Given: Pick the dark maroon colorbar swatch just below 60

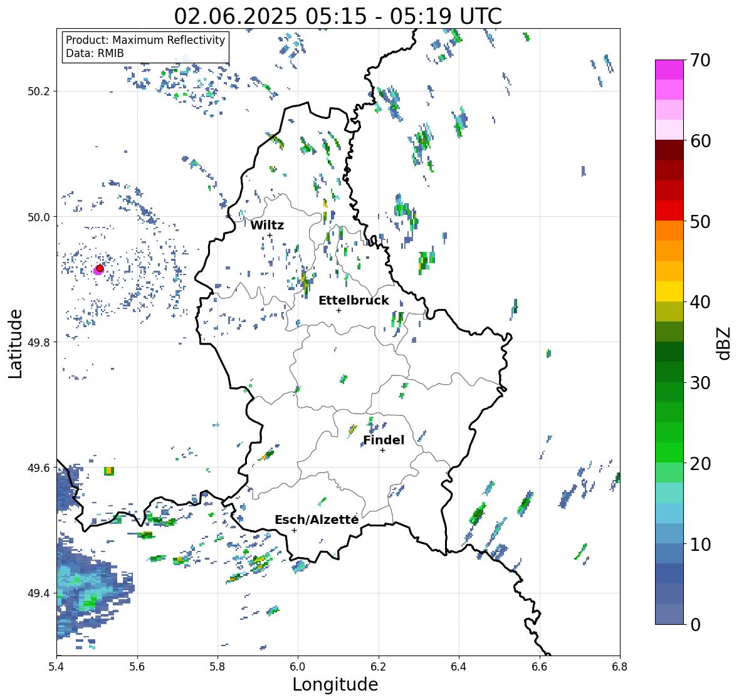Looking at the screenshot, I should tap(669, 150).
